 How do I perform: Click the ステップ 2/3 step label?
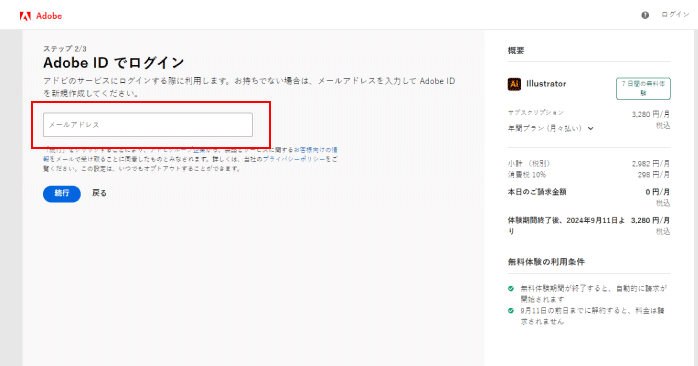pyautogui.click(x=65, y=49)
